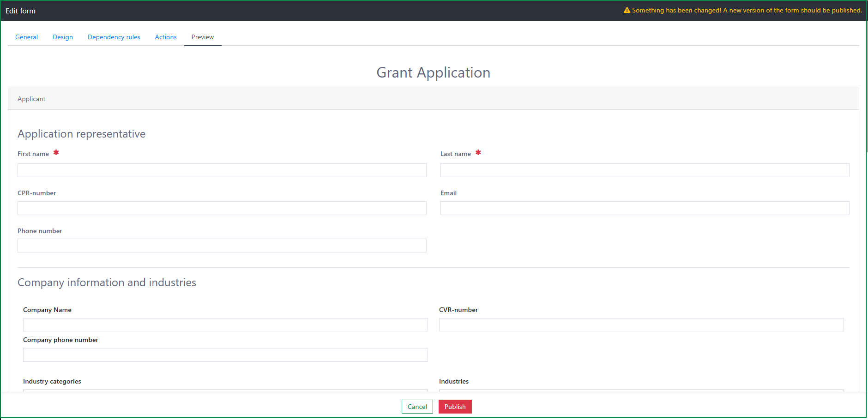Go to the Actions tab
868x420 pixels.
pyautogui.click(x=166, y=37)
